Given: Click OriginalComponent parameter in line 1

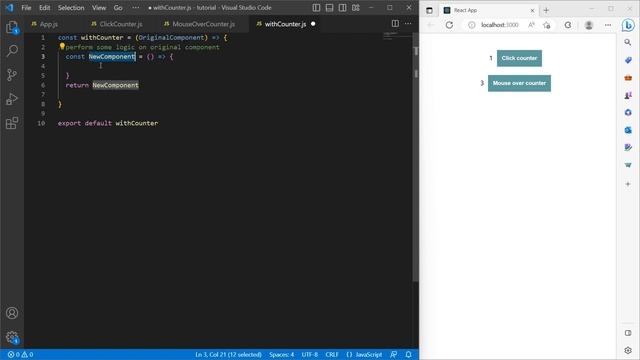Looking at the screenshot, I should pyautogui.click(x=171, y=37).
